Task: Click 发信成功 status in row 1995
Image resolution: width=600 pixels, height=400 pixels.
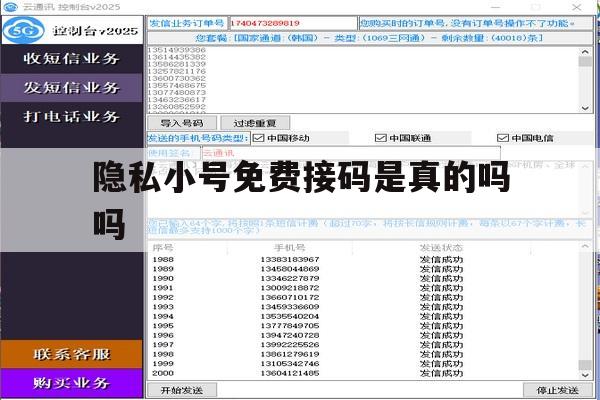Action: pyautogui.click(x=441, y=326)
